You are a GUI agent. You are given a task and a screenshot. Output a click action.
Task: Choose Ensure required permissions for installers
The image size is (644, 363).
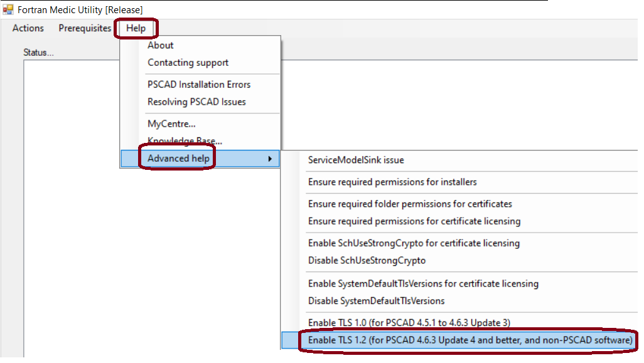(392, 182)
